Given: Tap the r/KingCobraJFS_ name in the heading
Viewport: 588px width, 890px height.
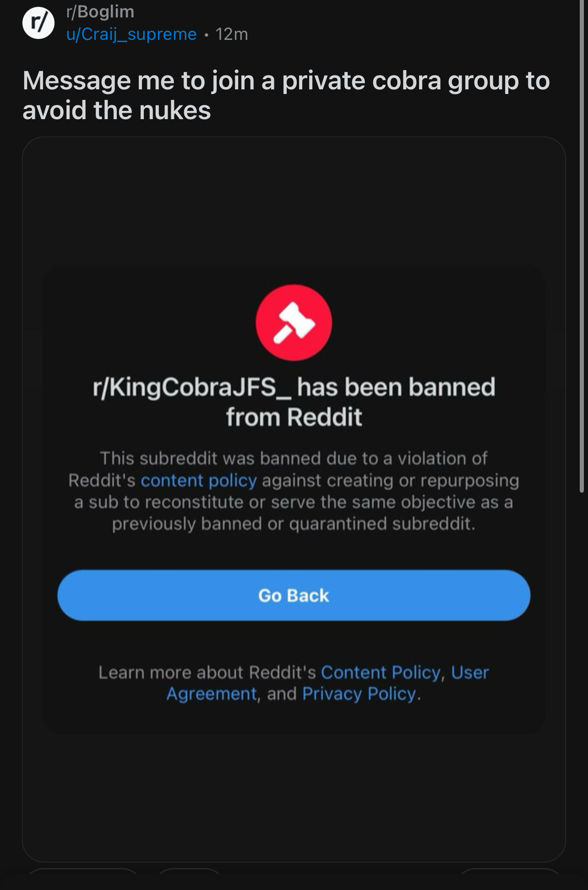Looking at the screenshot, I should (x=191, y=387).
